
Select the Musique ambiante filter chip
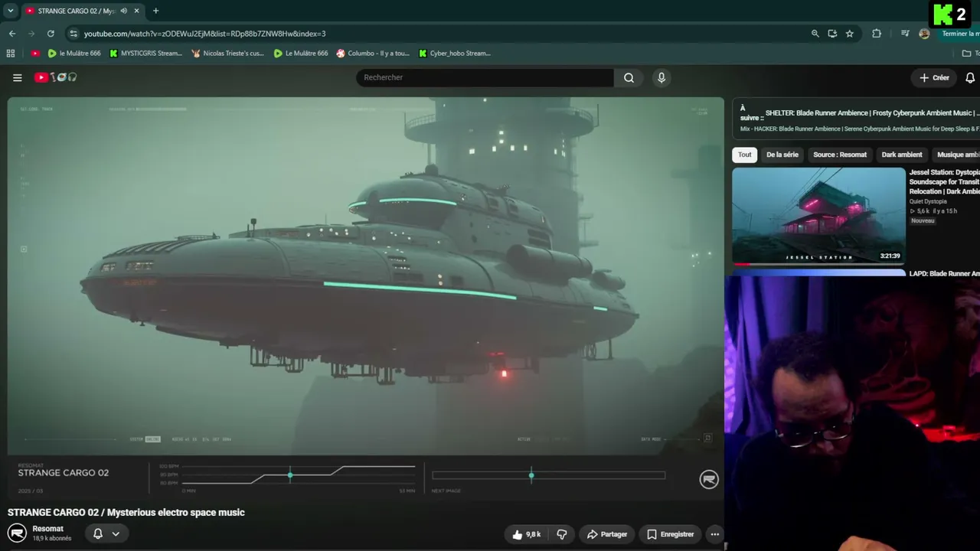[x=957, y=155]
